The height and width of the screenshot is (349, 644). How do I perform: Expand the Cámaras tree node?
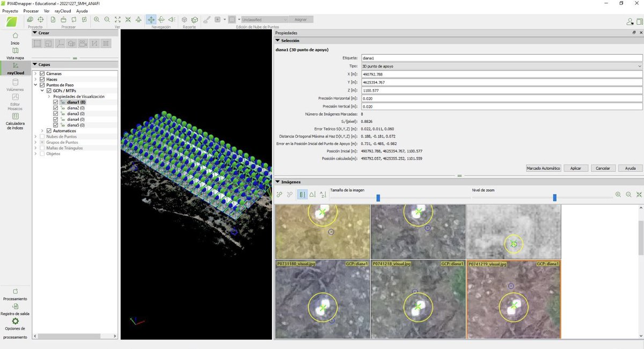(x=36, y=74)
